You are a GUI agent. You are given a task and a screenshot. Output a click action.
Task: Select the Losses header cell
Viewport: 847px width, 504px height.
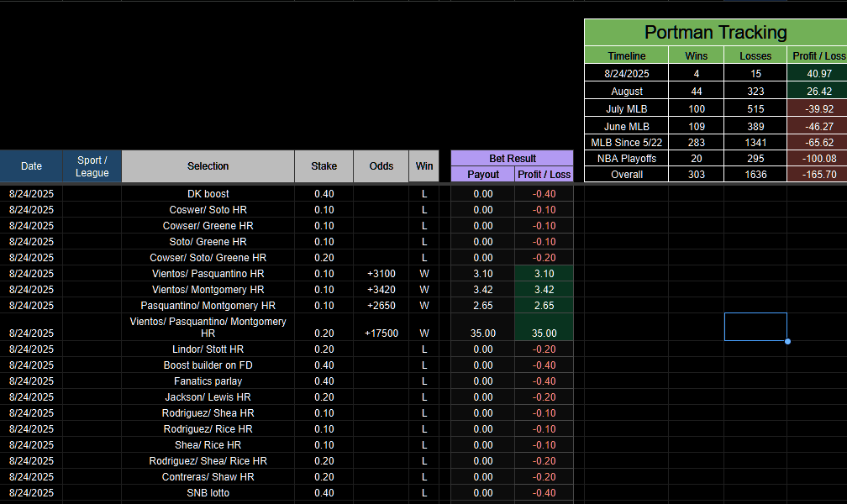click(x=755, y=55)
